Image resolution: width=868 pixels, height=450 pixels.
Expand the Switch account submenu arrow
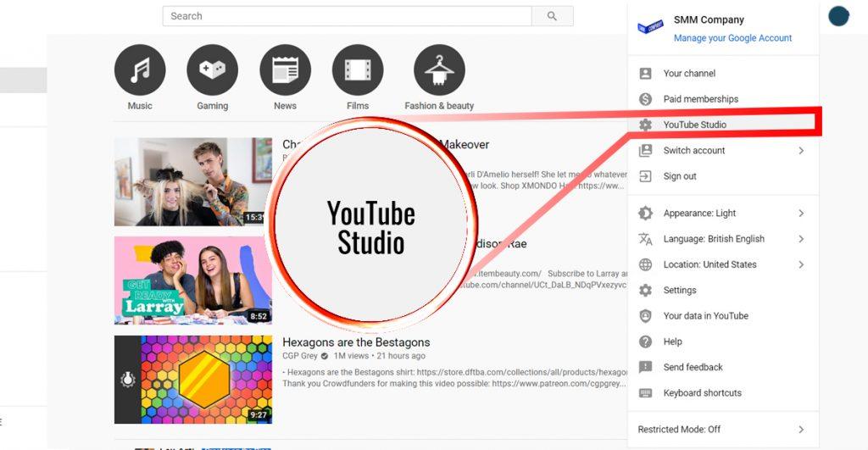click(801, 151)
